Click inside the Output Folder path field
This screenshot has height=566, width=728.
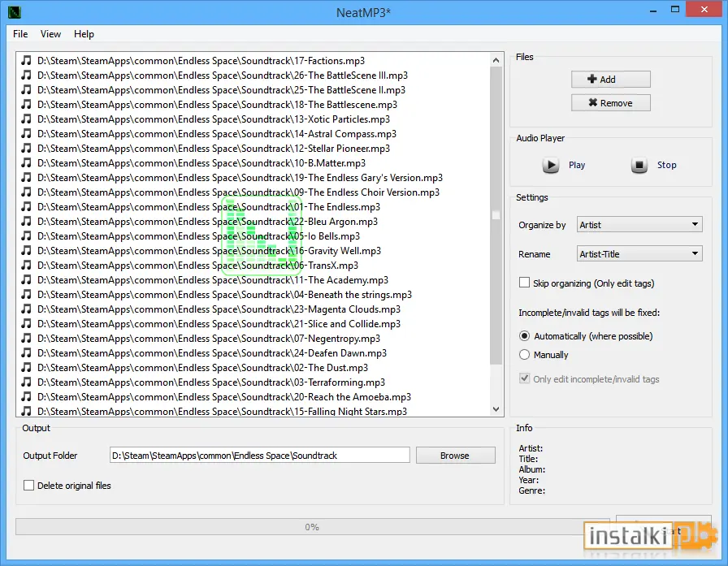260,456
